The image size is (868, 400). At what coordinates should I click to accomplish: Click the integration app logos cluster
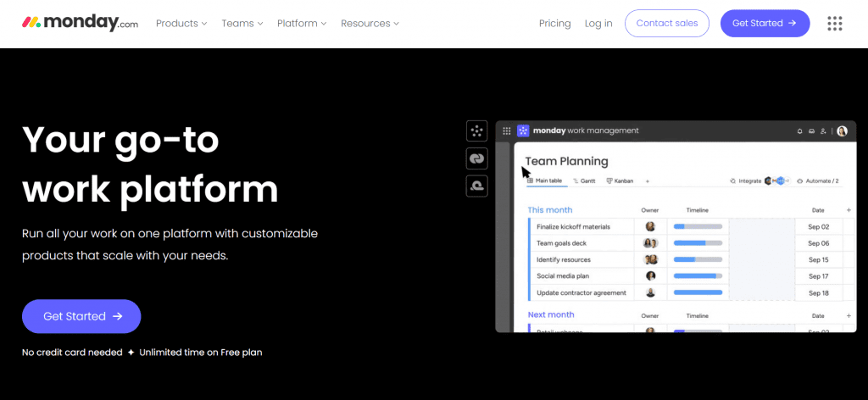776,181
